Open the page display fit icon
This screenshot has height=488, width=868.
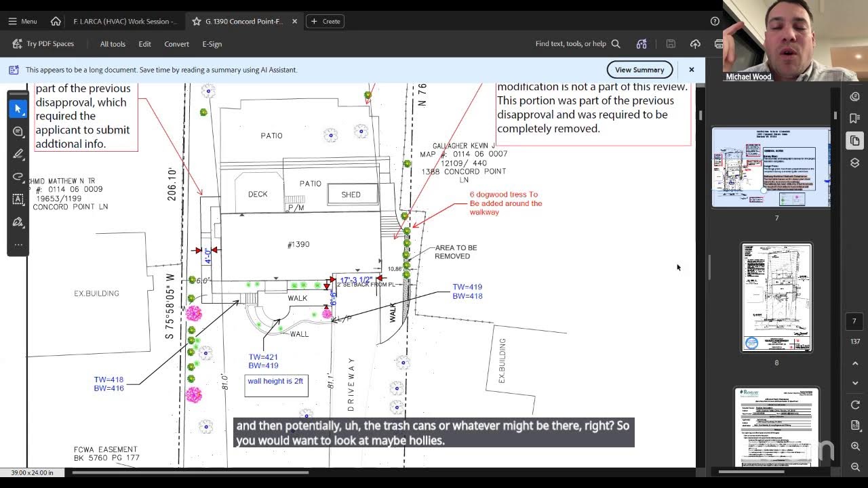[855, 425]
